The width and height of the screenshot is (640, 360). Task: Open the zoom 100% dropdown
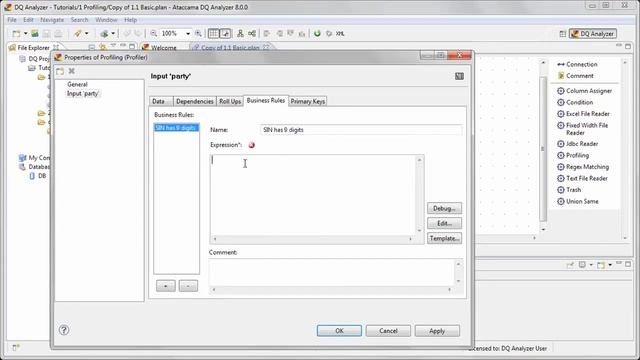[188, 33]
